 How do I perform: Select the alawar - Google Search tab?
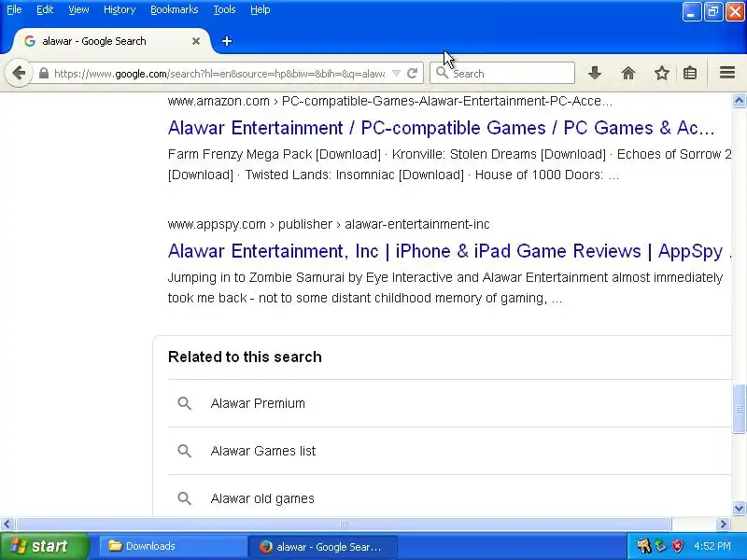point(112,41)
